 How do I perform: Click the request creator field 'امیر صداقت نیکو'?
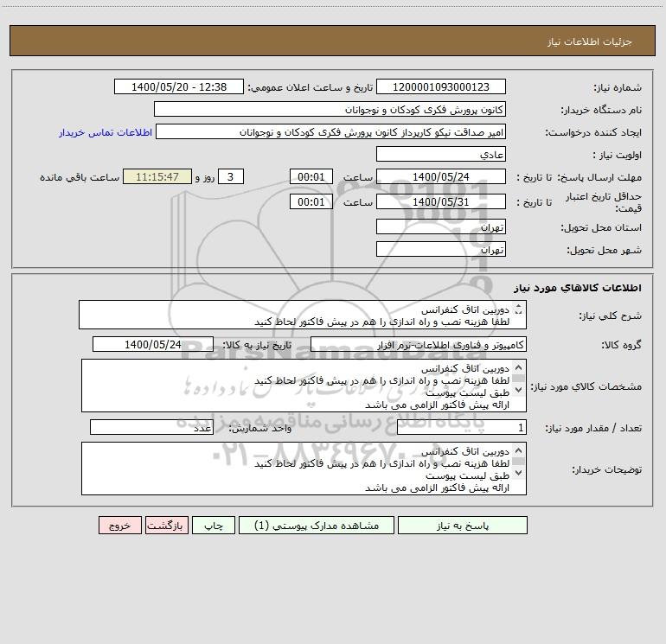click(x=331, y=131)
